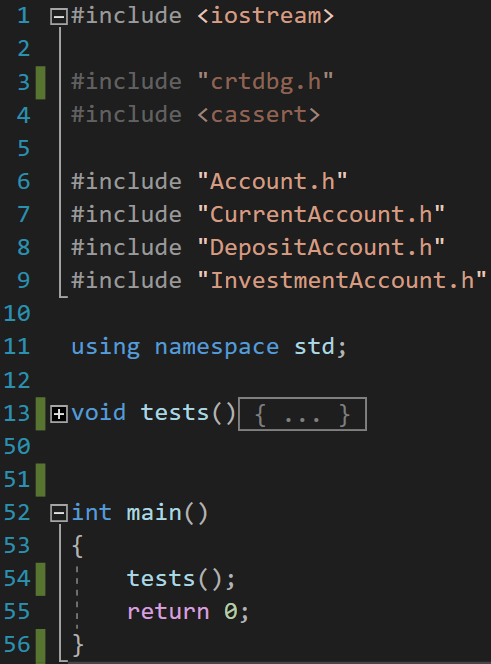
Task: Click the tests(); call on line 54
Action: point(181,579)
